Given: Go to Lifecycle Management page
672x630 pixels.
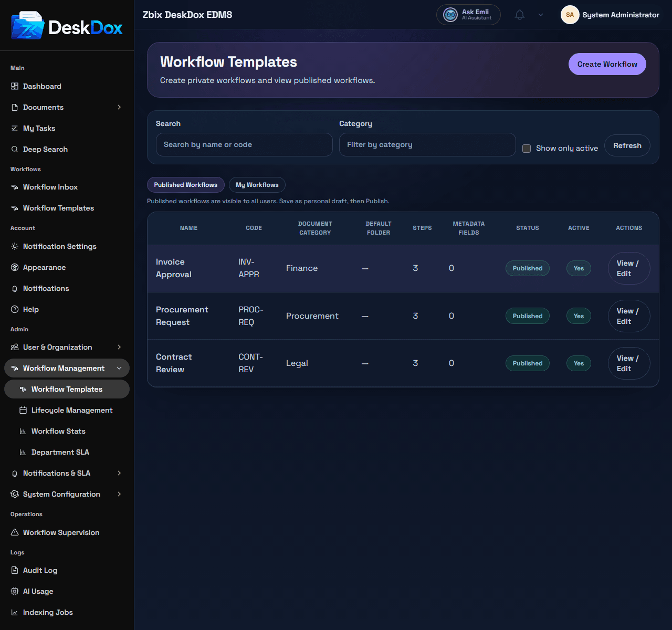Looking at the screenshot, I should [x=67, y=410].
